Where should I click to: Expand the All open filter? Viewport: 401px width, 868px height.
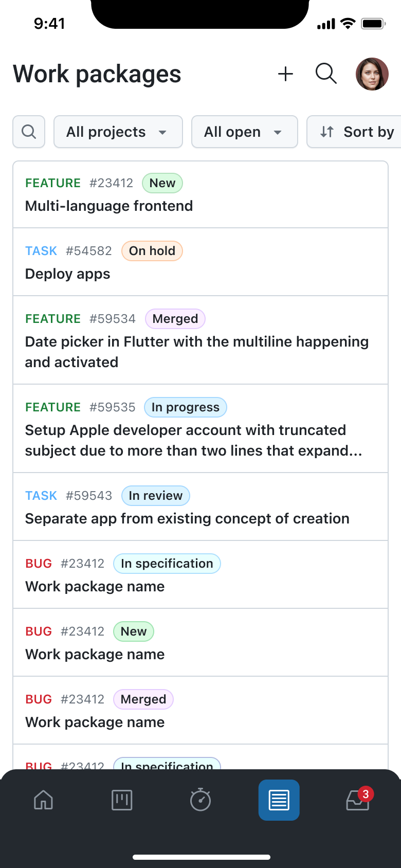point(244,132)
